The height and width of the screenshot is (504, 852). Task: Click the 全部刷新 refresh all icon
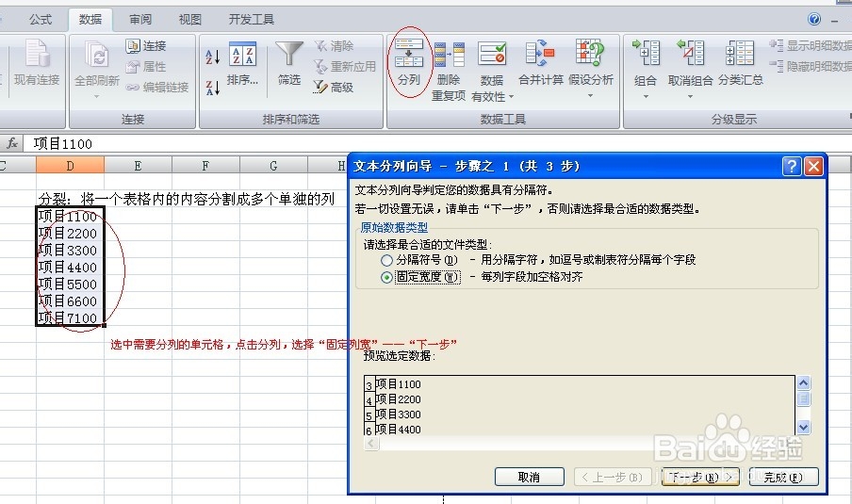click(x=97, y=54)
